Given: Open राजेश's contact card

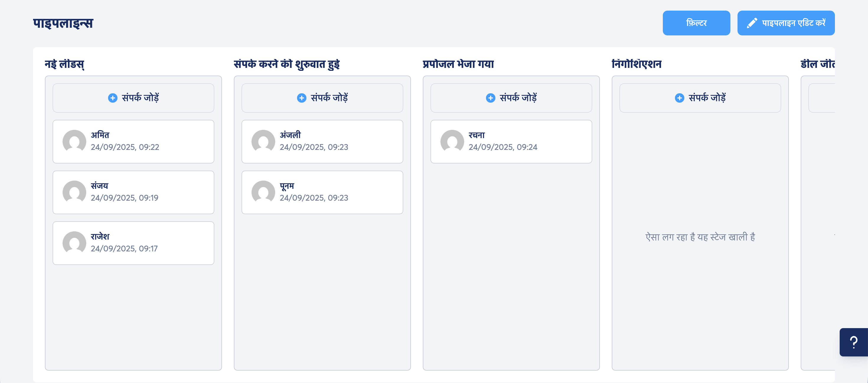Looking at the screenshot, I should (x=133, y=243).
